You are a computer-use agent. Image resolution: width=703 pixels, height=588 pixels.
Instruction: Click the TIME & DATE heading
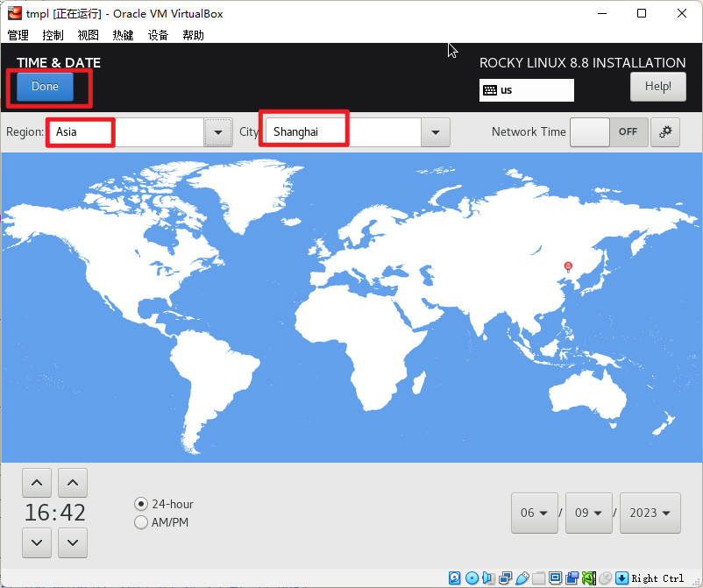click(59, 63)
